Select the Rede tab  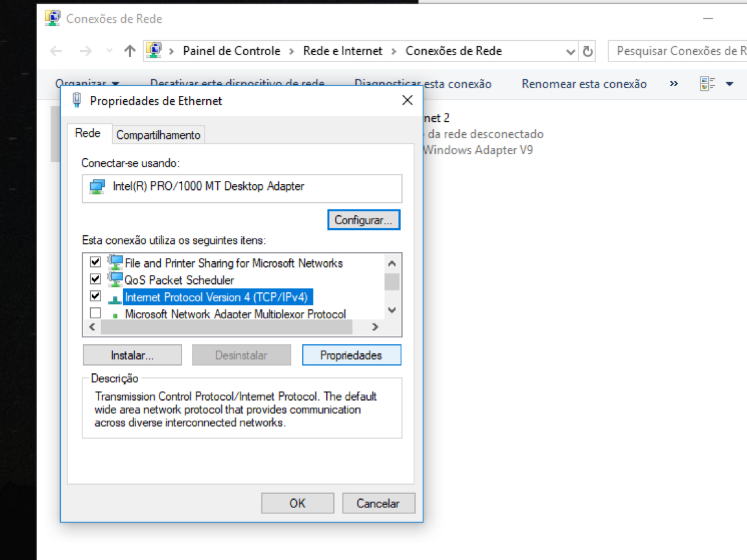tap(88, 134)
